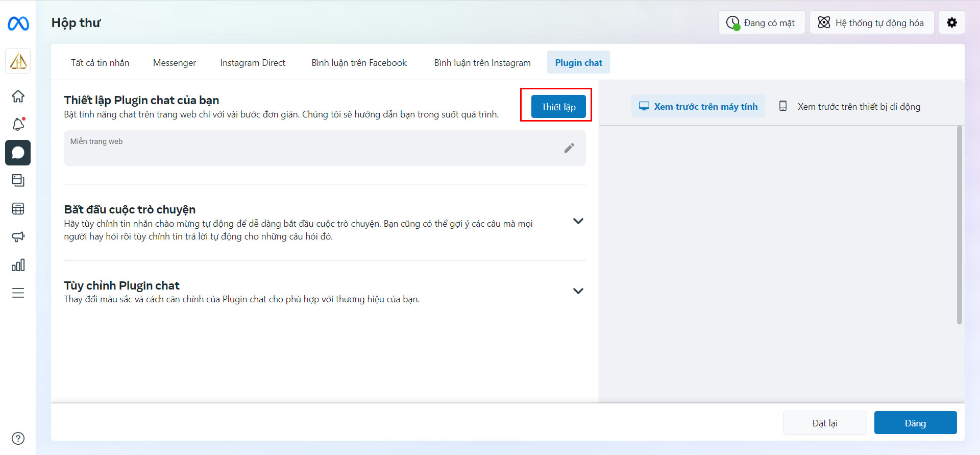Open the Messenger tab
980x455 pixels.
click(x=175, y=62)
